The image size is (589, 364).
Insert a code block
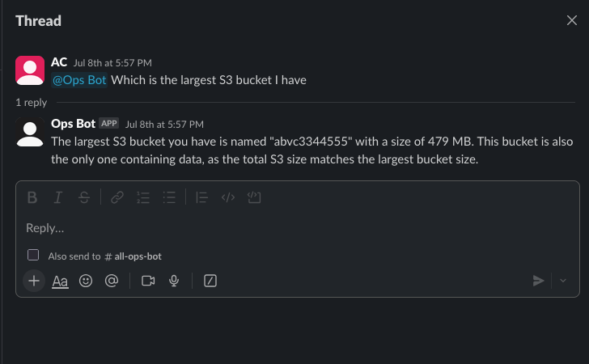tap(254, 197)
